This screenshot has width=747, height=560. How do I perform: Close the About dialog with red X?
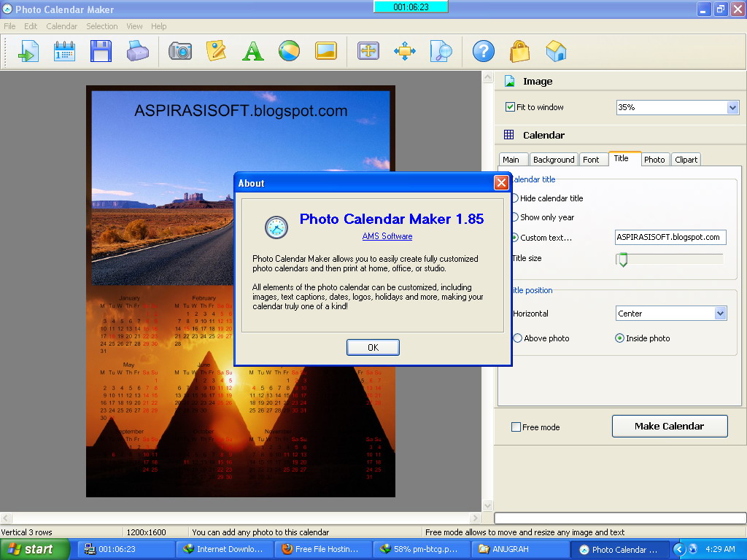[x=501, y=182]
